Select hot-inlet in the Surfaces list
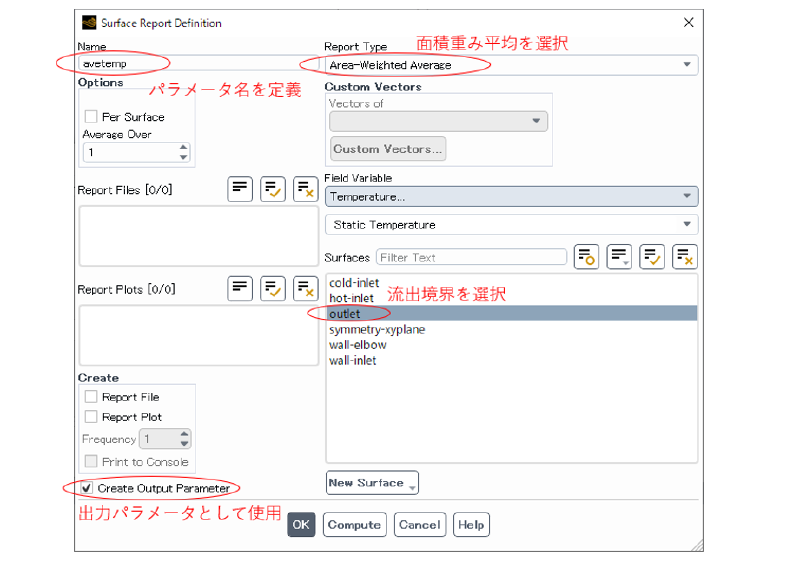Image resolution: width=800 pixels, height=562 pixels. (x=352, y=298)
